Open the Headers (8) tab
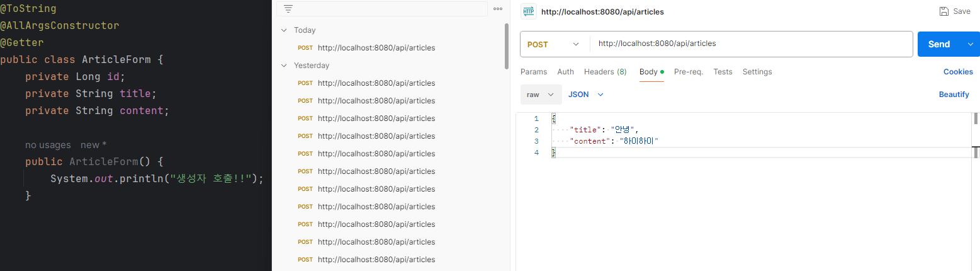980x271 pixels. tap(605, 72)
